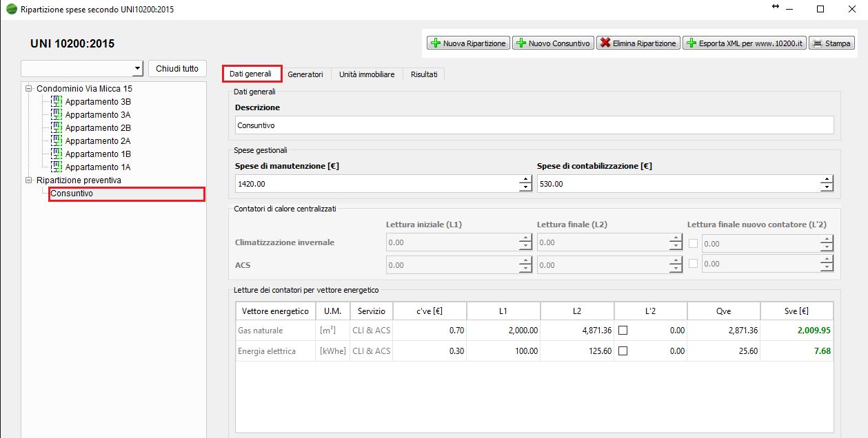Click the Descrizione text field

(534, 125)
